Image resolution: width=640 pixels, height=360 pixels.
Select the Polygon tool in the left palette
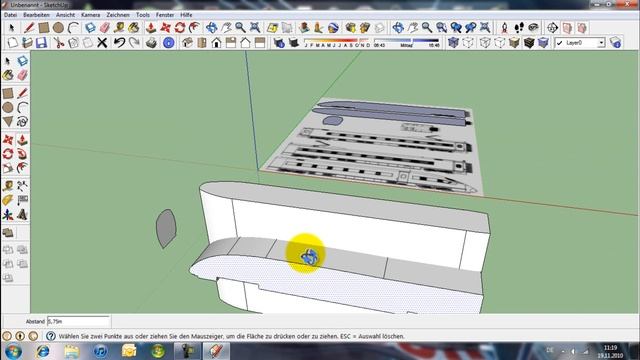tap(8, 122)
